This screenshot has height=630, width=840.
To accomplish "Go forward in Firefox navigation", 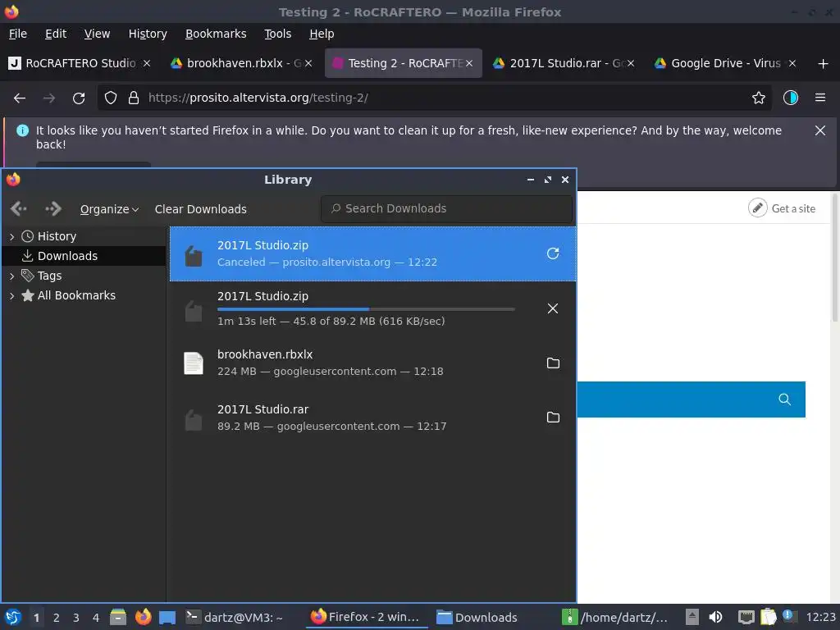I will pos(48,98).
